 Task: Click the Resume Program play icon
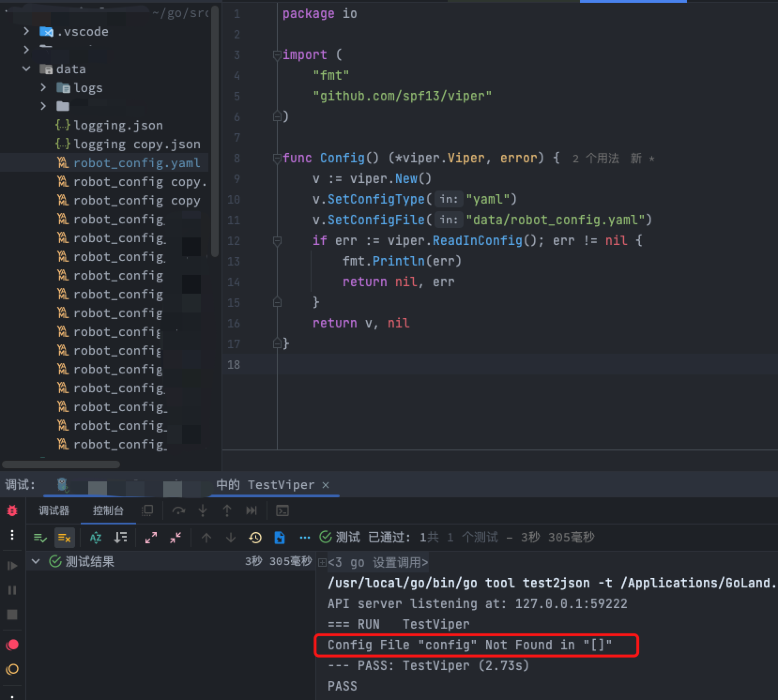12,566
